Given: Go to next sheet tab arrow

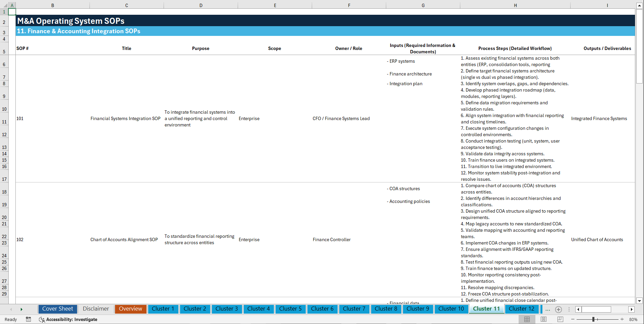Looking at the screenshot, I should (x=21, y=309).
